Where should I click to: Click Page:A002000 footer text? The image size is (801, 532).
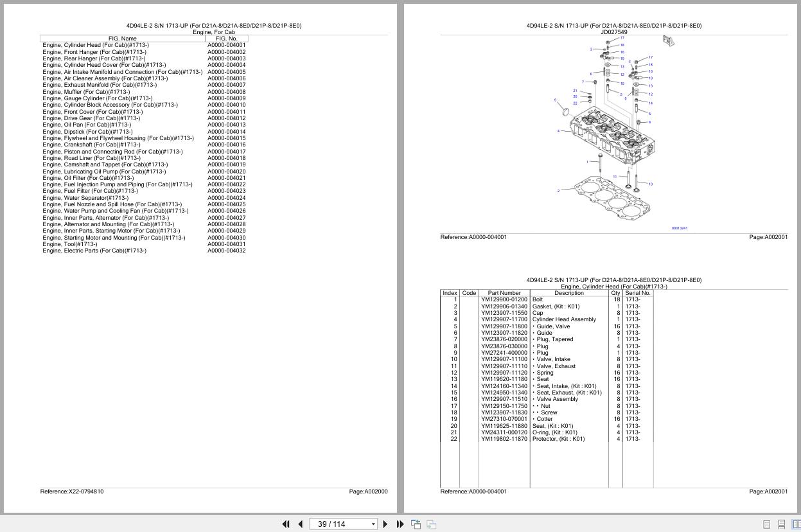tap(369, 492)
